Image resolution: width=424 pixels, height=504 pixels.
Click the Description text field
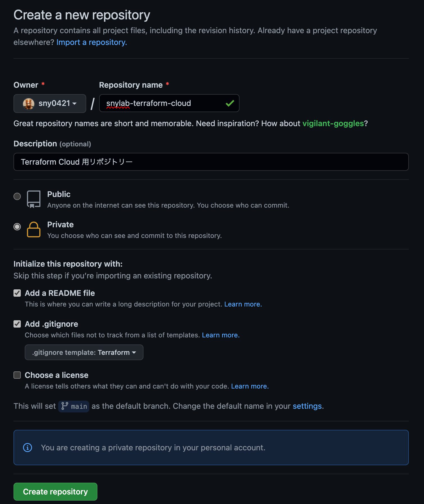(211, 162)
